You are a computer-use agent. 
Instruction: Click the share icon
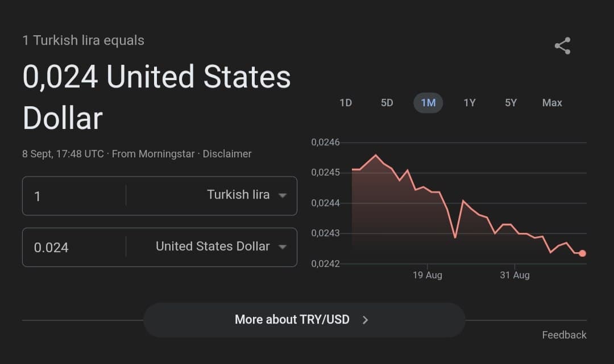[562, 45]
